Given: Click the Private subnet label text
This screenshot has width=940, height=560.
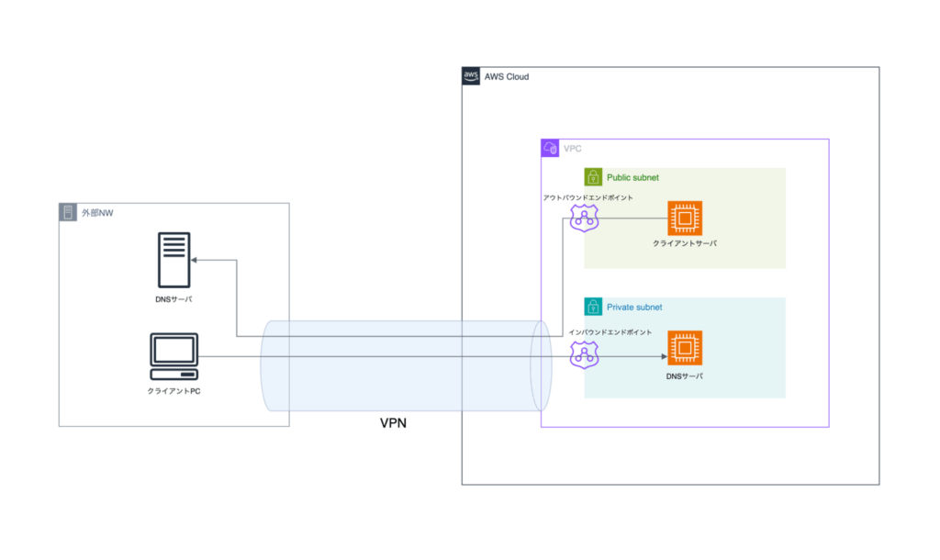Looking at the screenshot, I should 634,307.
